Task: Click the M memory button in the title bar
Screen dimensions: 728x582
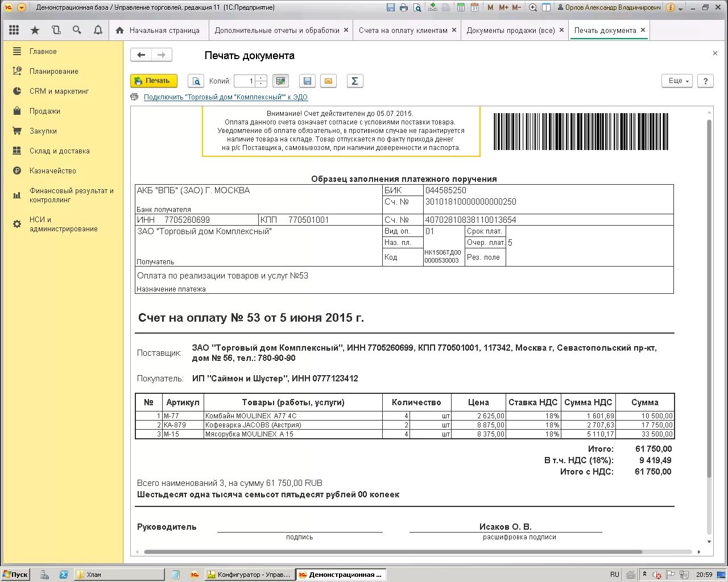Action: (x=490, y=7)
